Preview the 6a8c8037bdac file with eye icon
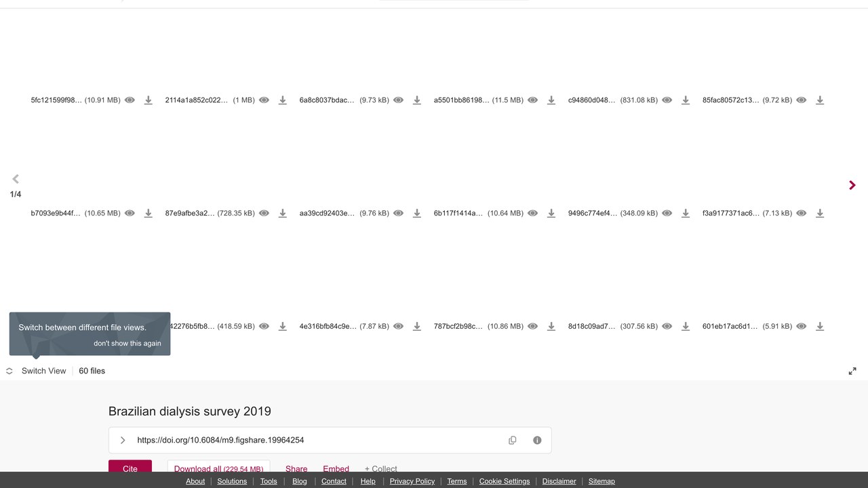The width and height of the screenshot is (868, 488). point(398,100)
